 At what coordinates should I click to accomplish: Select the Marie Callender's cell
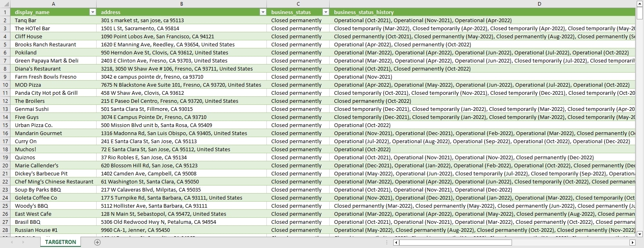tap(54, 165)
